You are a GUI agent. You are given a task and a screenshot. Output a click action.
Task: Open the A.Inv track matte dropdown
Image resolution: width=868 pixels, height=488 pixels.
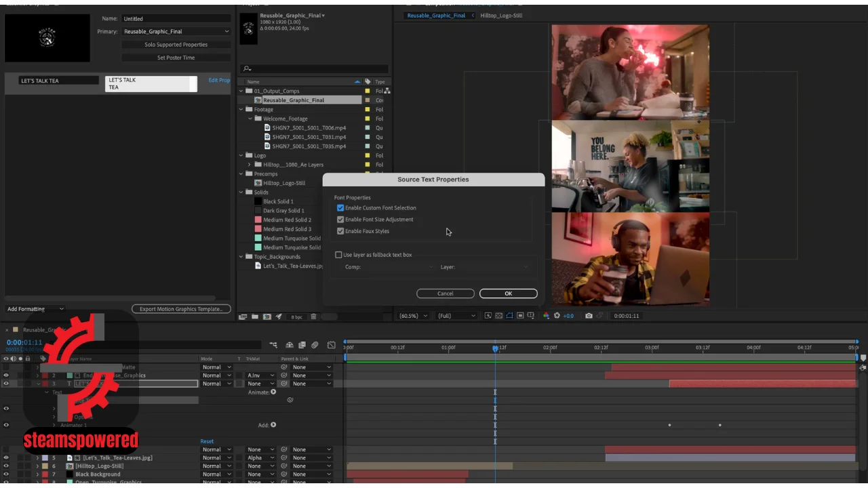pos(260,375)
